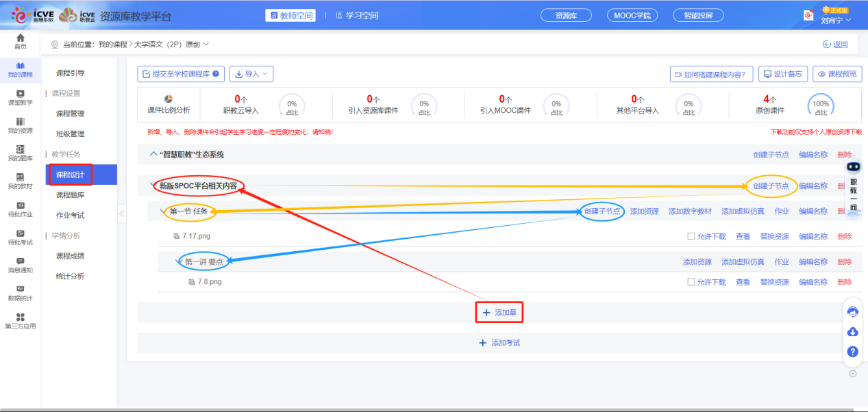Viewport: 868px width, 412px height.
Task: Click the help question mark icon
Action: click(853, 352)
